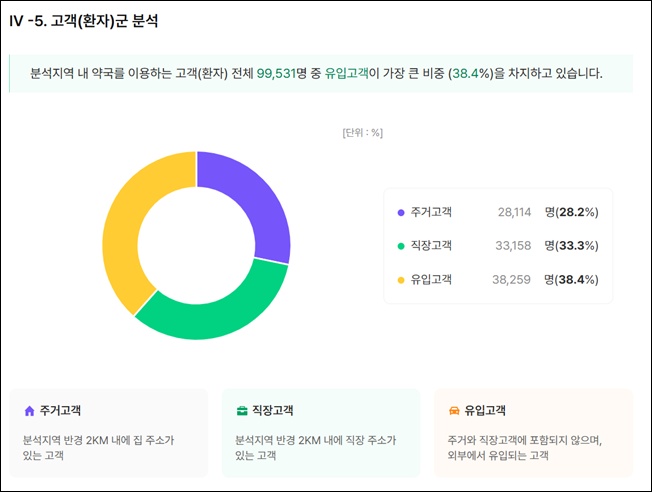Screen dimensions: 652x492
Task: Click the green 유입고객 text in the summary banner
Action: (x=346, y=74)
